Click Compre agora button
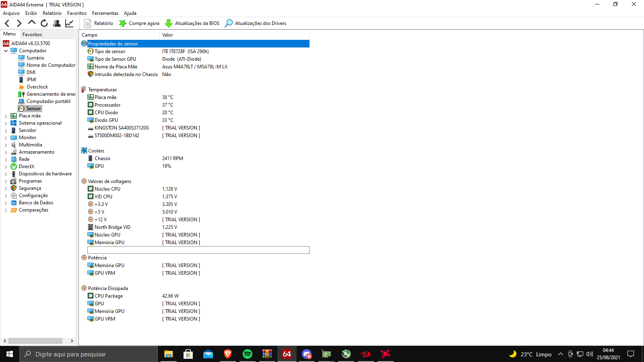The height and width of the screenshot is (362, 644). click(x=139, y=23)
